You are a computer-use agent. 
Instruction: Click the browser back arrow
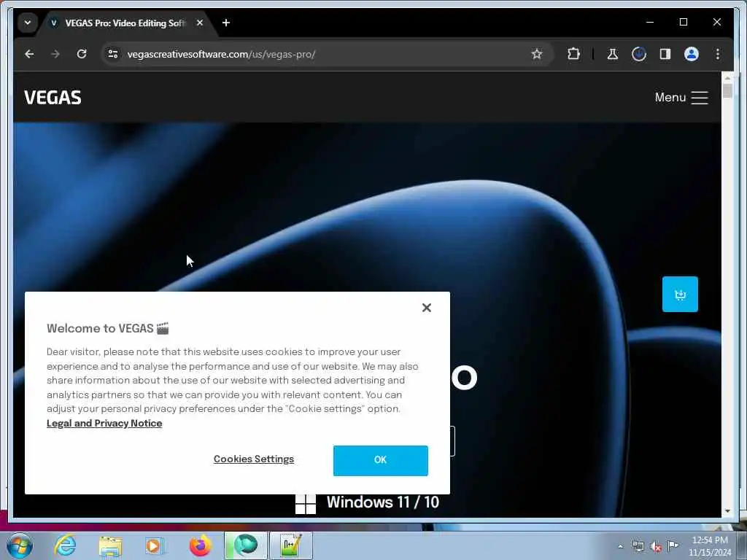click(x=29, y=54)
